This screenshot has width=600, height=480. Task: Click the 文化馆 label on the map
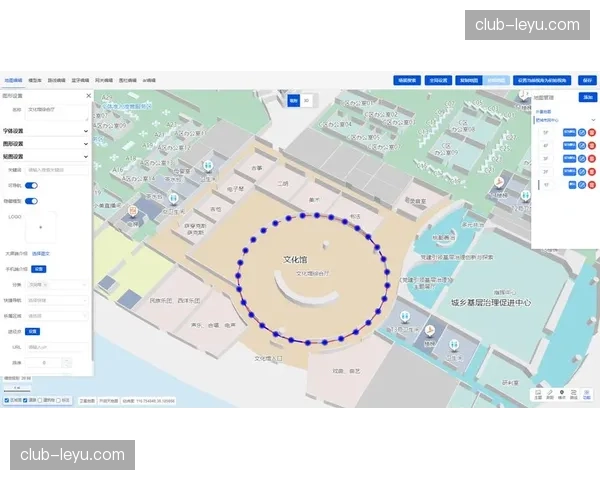pyautogui.click(x=295, y=260)
